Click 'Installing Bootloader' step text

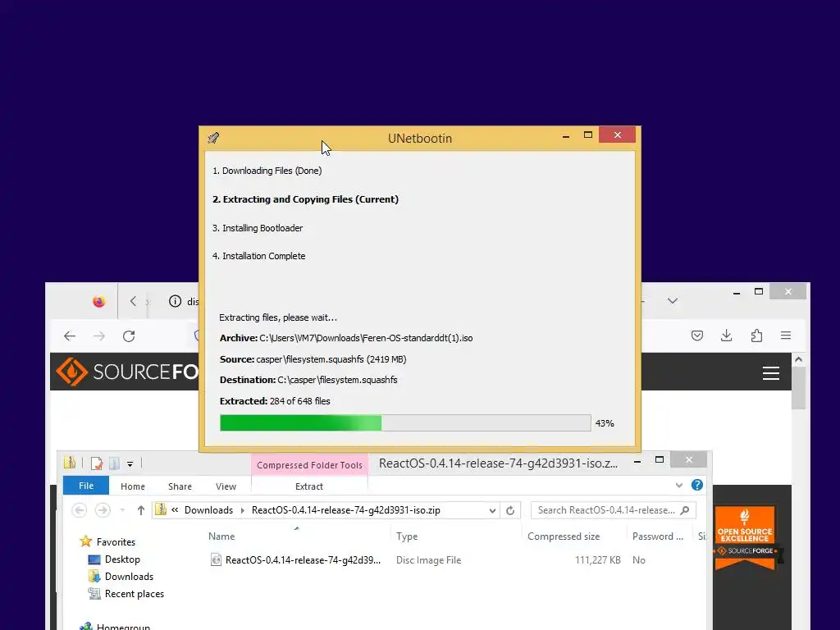257,228
